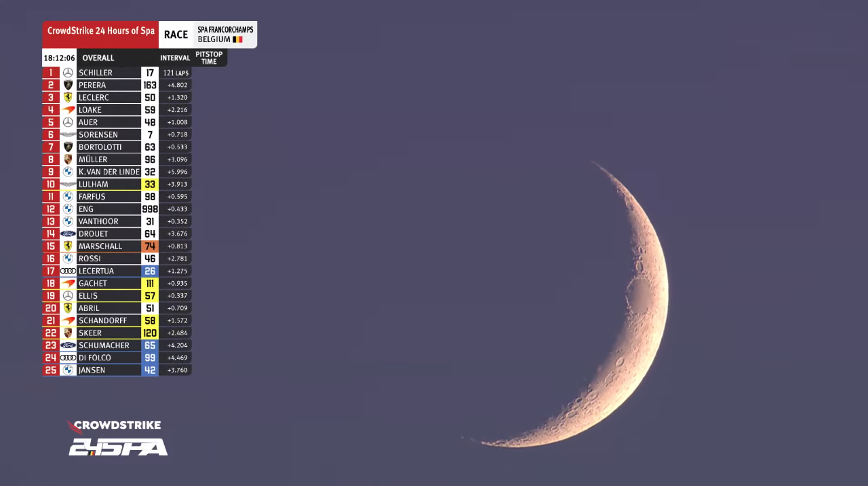This screenshot has width=868, height=486.
Task: Click car number 163
Action: (x=150, y=85)
